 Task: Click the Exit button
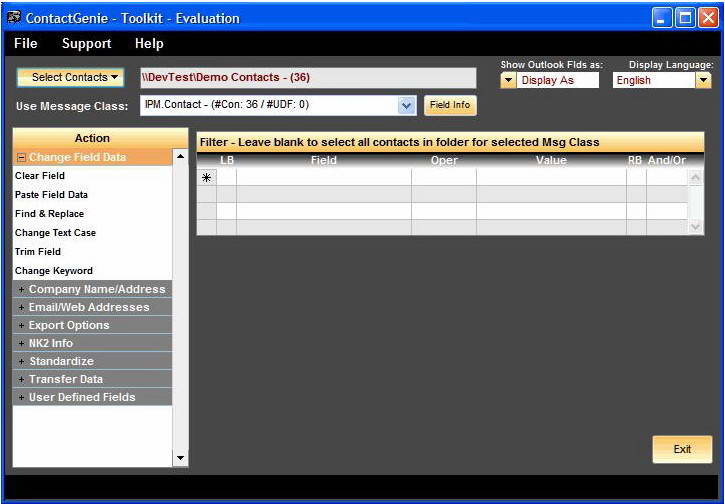point(682,449)
